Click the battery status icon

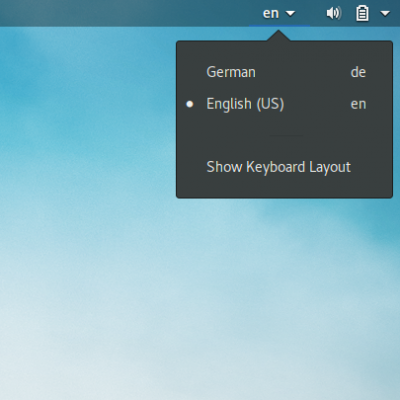[362, 14]
